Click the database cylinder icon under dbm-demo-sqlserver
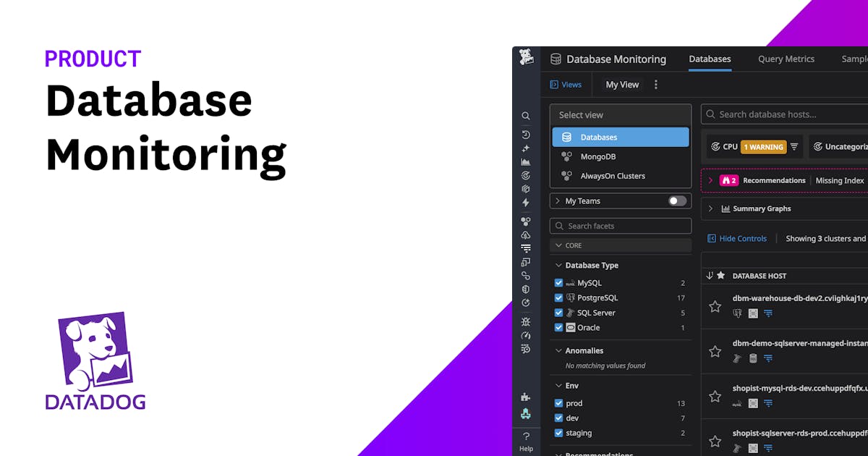Screen dimensions: 868x456 pos(753,358)
